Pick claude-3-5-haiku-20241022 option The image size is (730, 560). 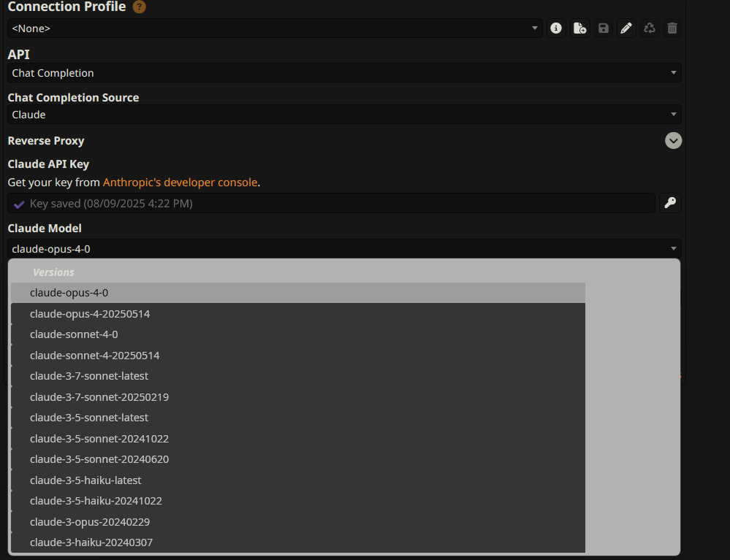(298, 501)
